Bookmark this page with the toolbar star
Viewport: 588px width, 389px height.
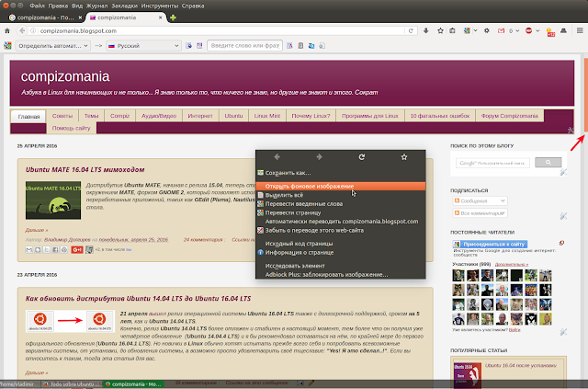[x=440, y=30]
